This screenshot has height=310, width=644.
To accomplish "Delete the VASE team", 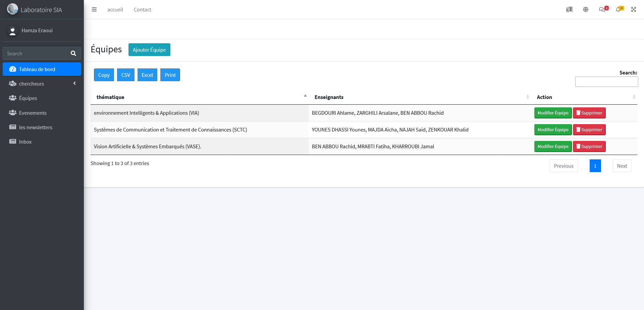I will pos(589,146).
